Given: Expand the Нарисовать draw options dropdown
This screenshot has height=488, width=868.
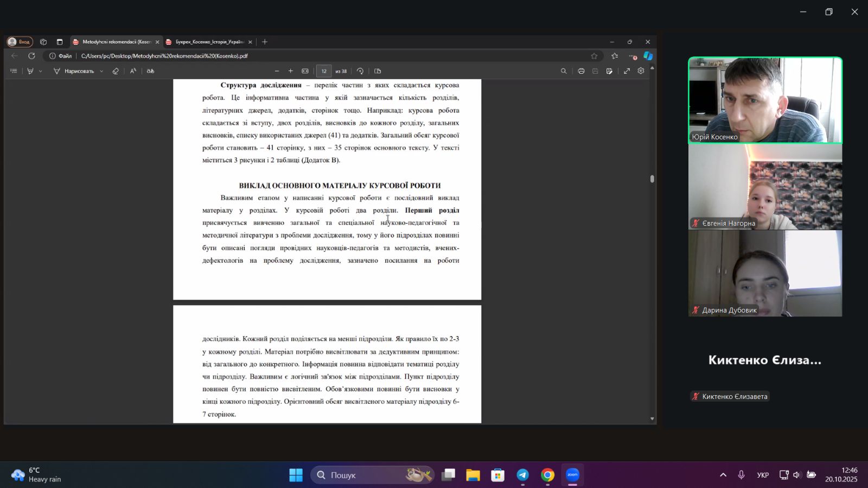Looking at the screenshot, I should click(101, 71).
